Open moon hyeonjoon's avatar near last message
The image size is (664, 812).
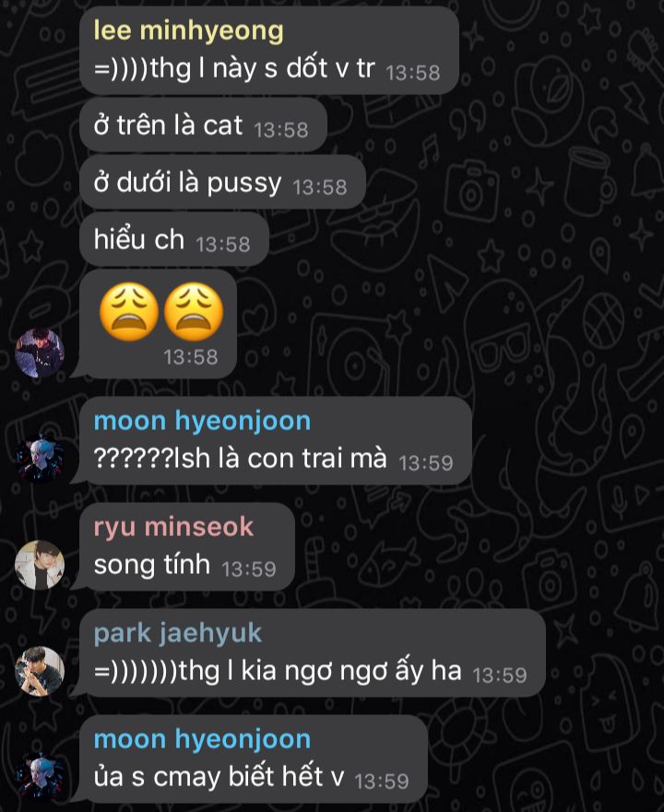coord(40,777)
